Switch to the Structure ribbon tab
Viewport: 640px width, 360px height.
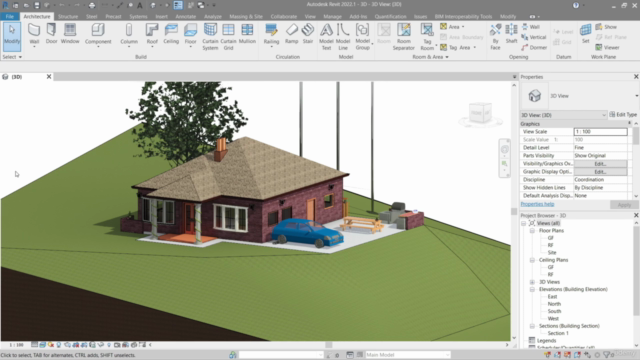68,16
